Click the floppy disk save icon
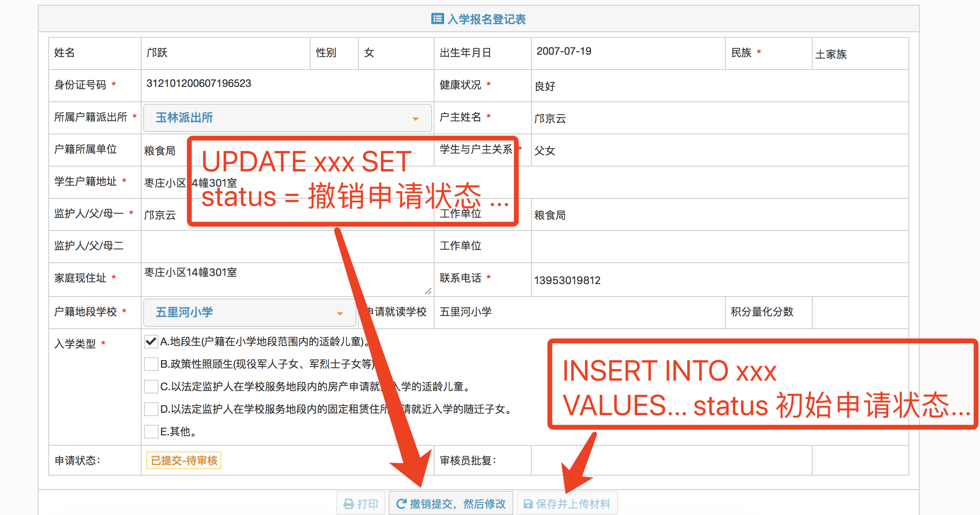The image size is (980, 515). click(528, 504)
